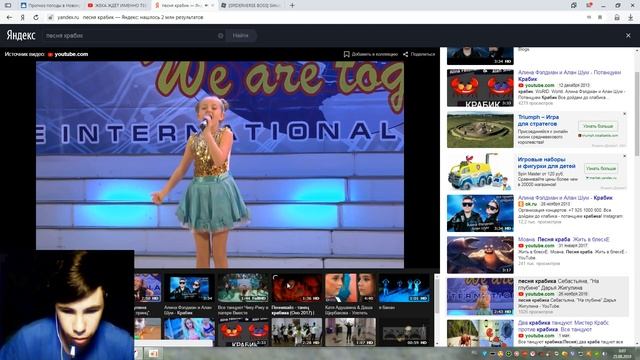Close the Игровые наборы ad with its x

pyautogui.click(x=624, y=156)
